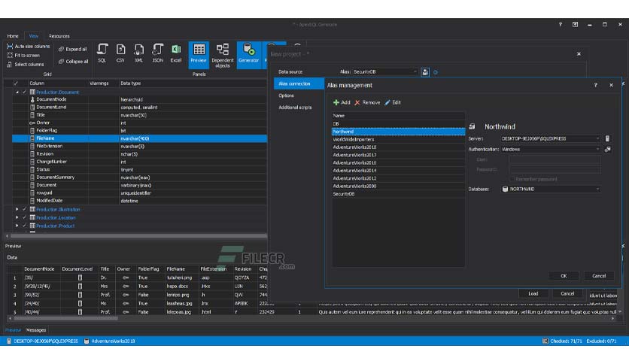Click the ribbon display options icon
Screen dimensions: 629x364
coord(576,25)
